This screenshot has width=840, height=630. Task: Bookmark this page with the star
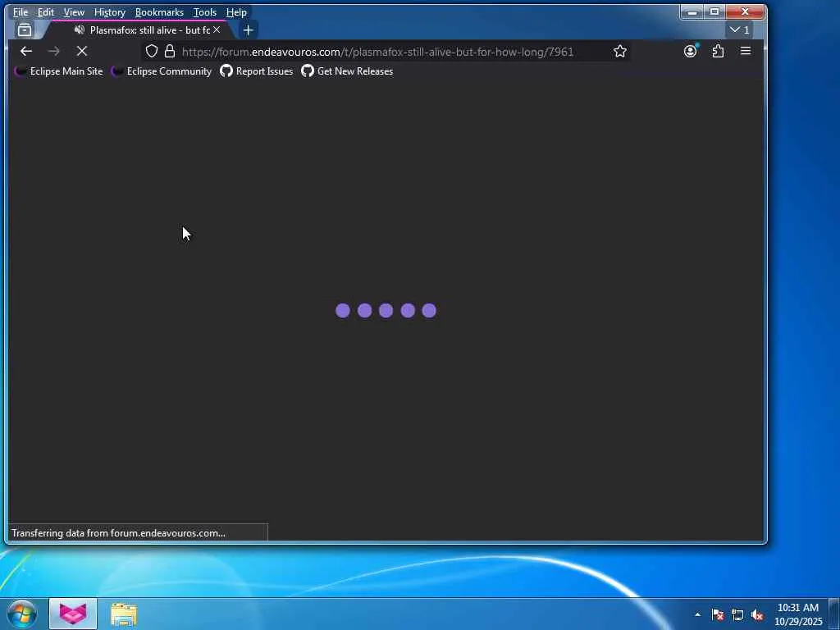coord(620,51)
